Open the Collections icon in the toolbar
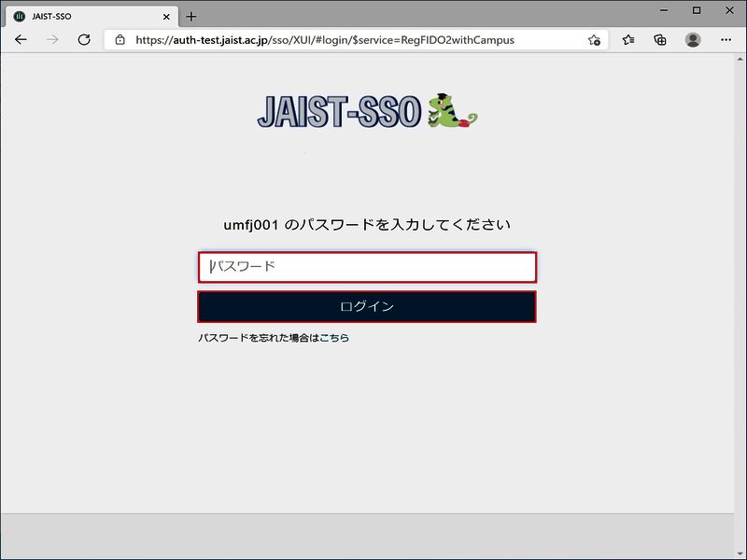 pyautogui.click(x=660, y=40)
